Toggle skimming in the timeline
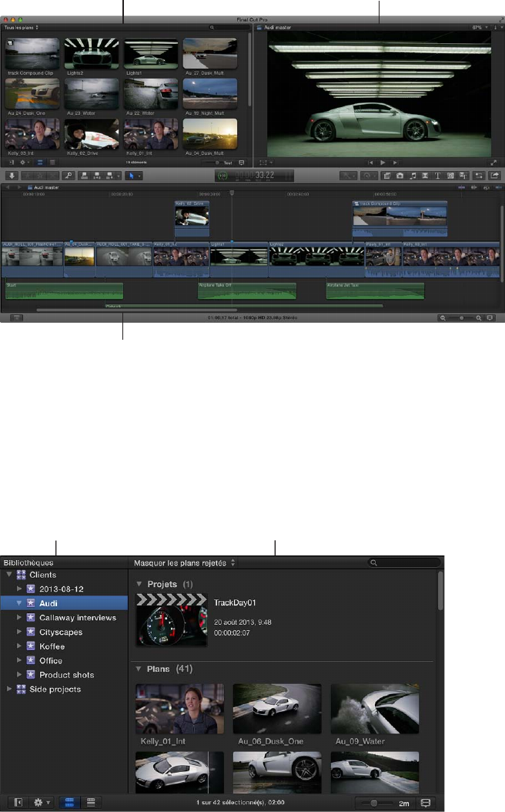This screenshot has height=812, width=505. 462,187
